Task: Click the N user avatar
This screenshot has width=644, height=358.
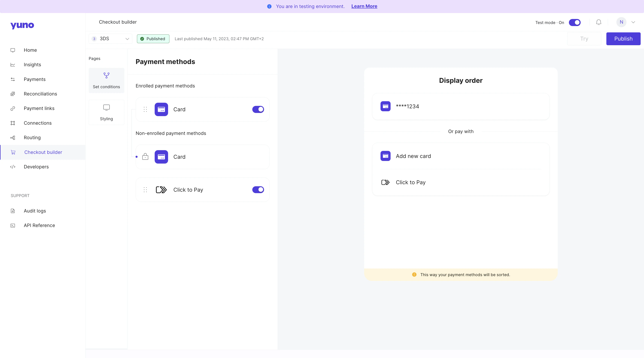Action: click(x=621, y=22)
